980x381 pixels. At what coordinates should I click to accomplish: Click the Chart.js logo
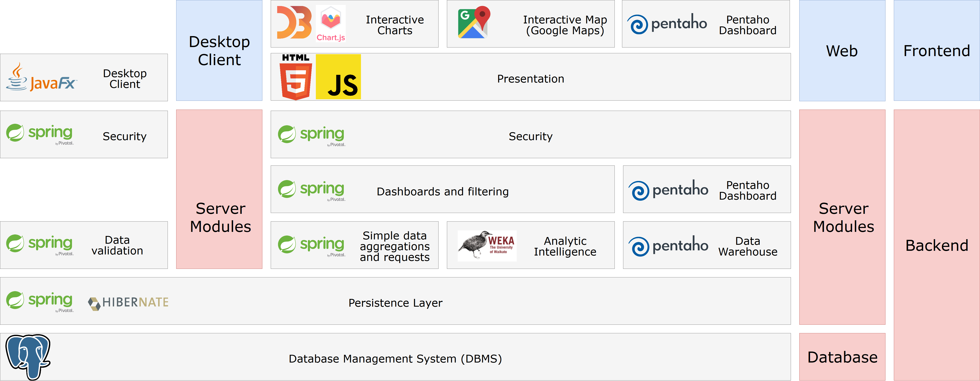pos(331,24)
